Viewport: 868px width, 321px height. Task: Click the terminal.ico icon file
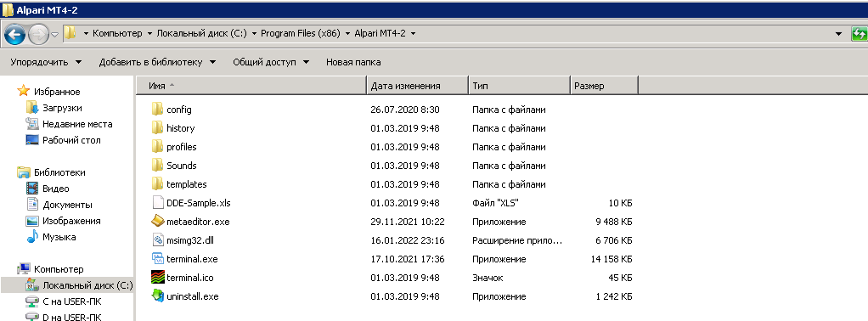(x=158, y=278)
